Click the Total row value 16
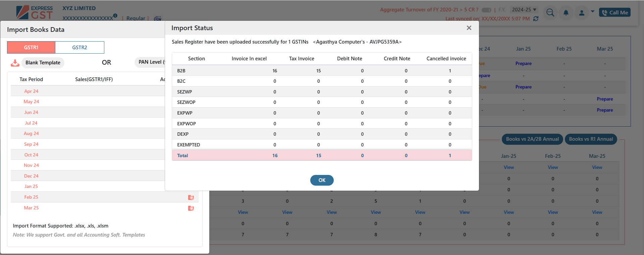The height and width of the screenshot is (255, 644). point(275,155)
